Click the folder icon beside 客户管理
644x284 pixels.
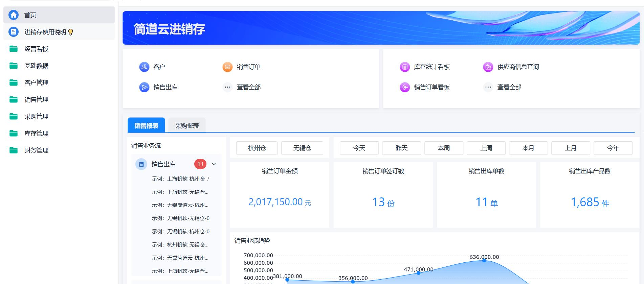click(x=14, y=82)
